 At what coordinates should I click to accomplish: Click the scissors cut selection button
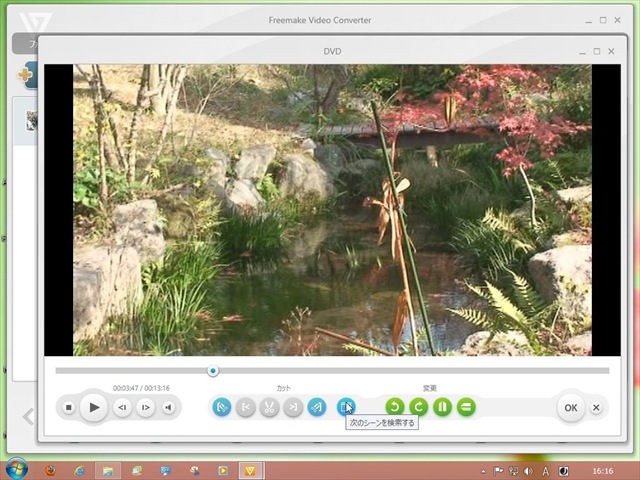(x=269, y=407)
